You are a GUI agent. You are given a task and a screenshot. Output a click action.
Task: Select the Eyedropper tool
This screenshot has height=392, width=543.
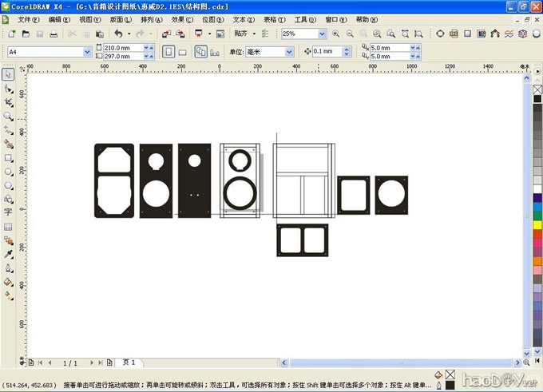[x=8, y=254]
